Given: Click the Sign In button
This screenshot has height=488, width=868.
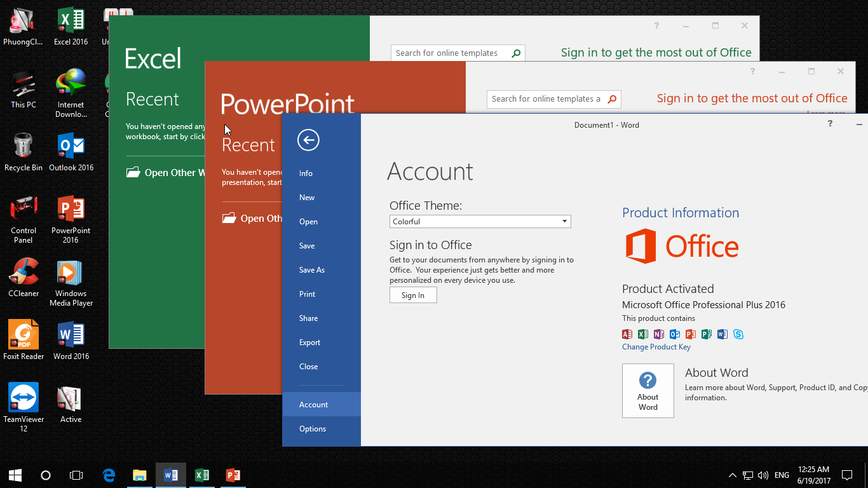Looking at the screenshot, I should point(413,295).
